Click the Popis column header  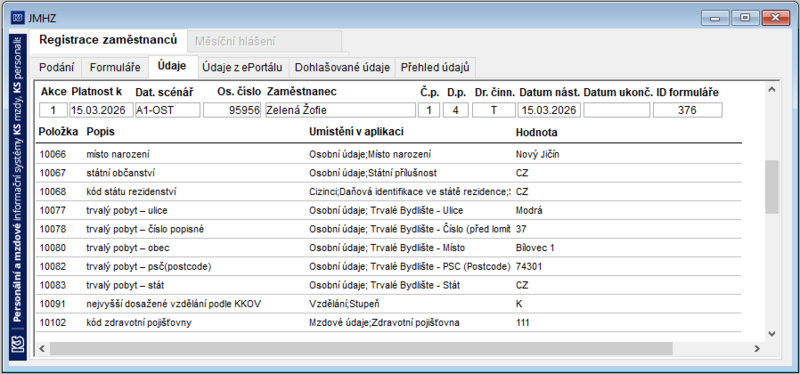(101, 132)
